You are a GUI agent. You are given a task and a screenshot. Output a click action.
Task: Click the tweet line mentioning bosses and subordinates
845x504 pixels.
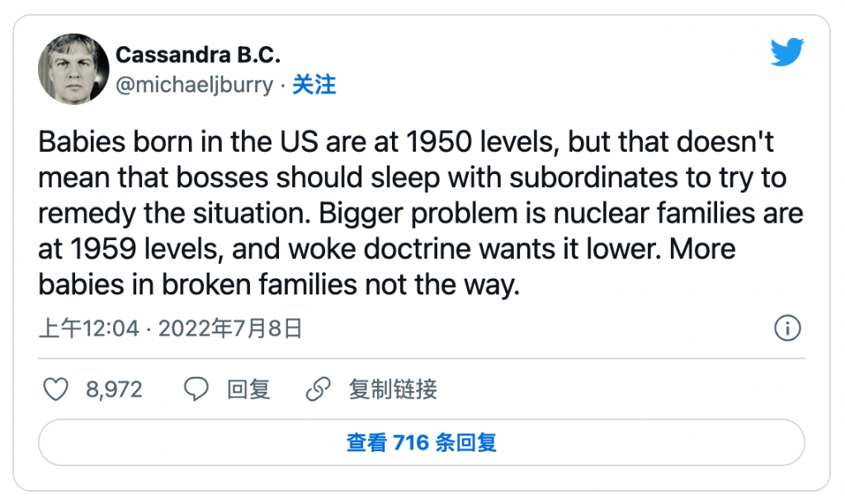(412, 177)
